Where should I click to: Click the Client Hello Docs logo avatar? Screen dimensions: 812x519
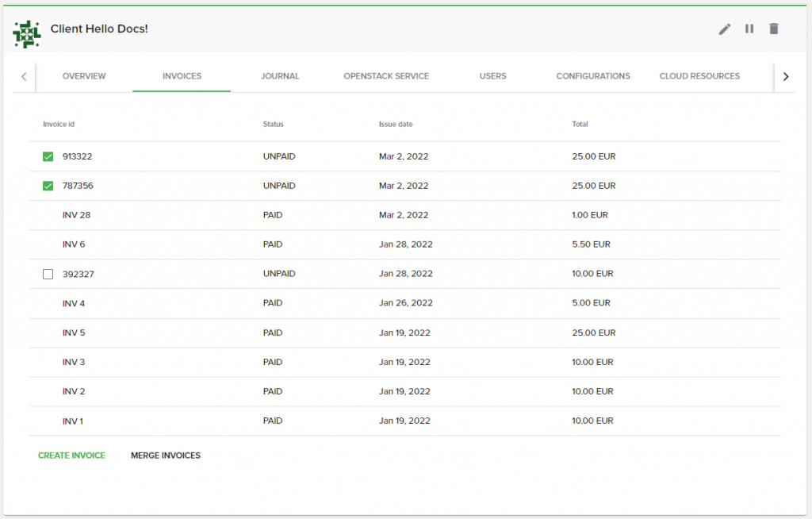pos(27,34)
